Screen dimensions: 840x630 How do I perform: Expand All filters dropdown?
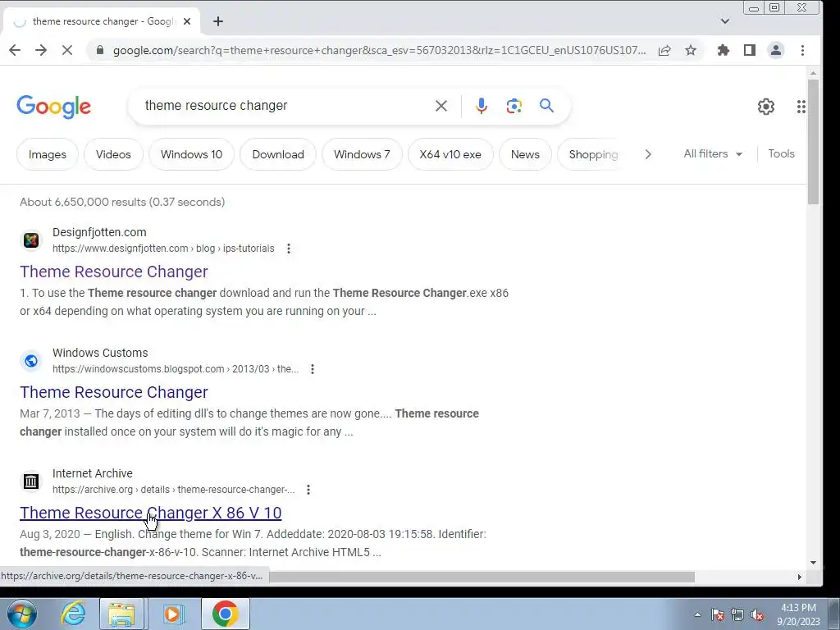tap(713, 153)
